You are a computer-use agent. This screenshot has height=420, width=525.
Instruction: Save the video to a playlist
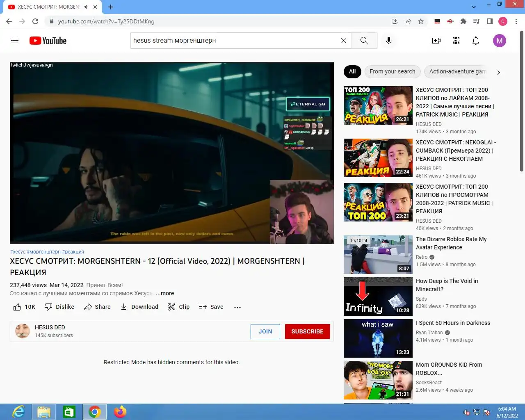[211, 307]
